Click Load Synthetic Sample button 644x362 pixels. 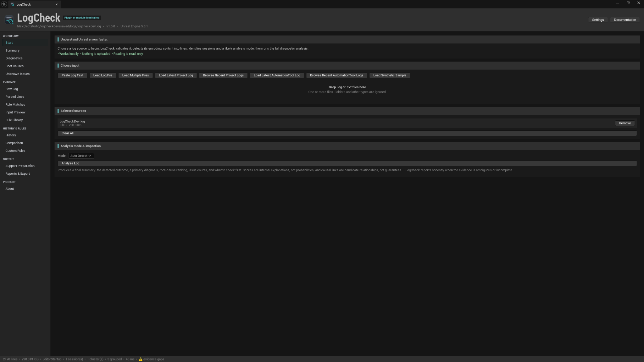(390, 75)
